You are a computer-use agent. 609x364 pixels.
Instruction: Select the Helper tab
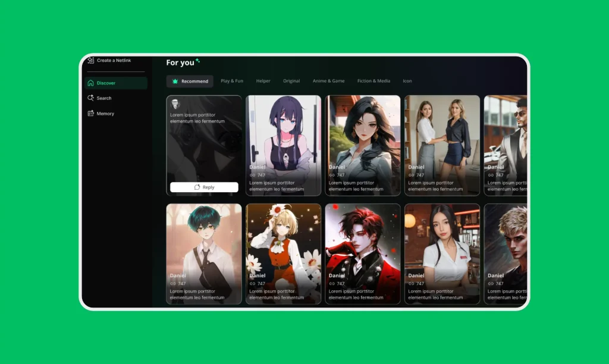[263, 81]
